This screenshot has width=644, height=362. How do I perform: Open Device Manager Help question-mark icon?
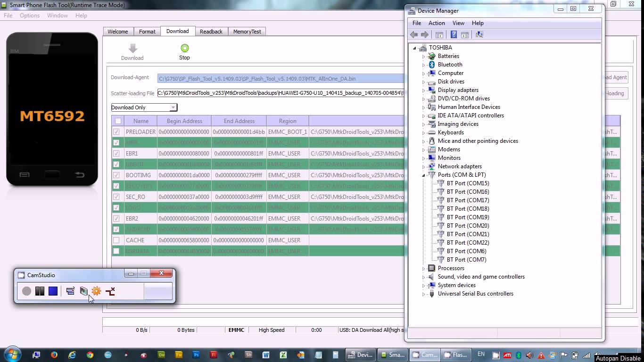point(454,34)
